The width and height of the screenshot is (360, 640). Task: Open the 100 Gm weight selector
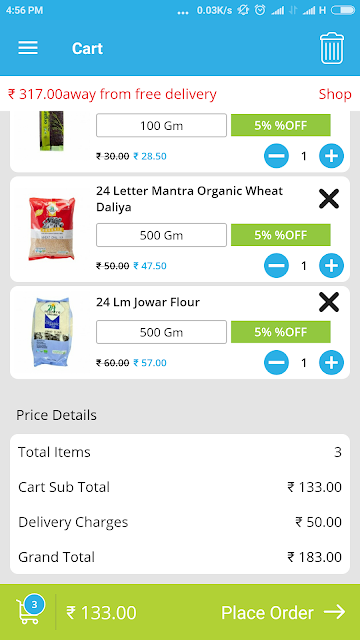tap(161, 125)
